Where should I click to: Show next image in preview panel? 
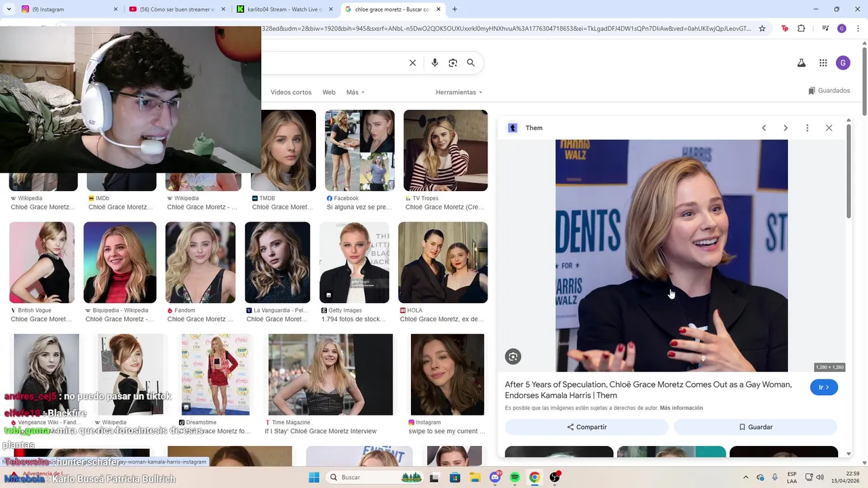coord(785,128)
